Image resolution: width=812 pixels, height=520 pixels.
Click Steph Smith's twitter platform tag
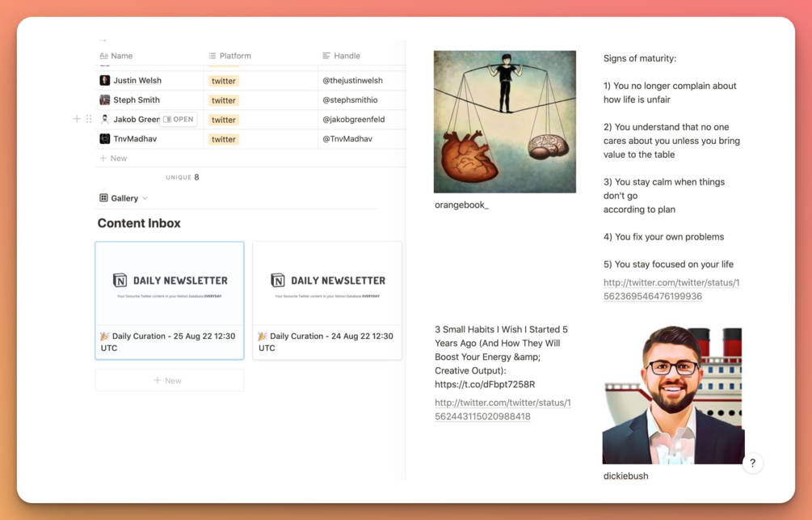(224, 100)
